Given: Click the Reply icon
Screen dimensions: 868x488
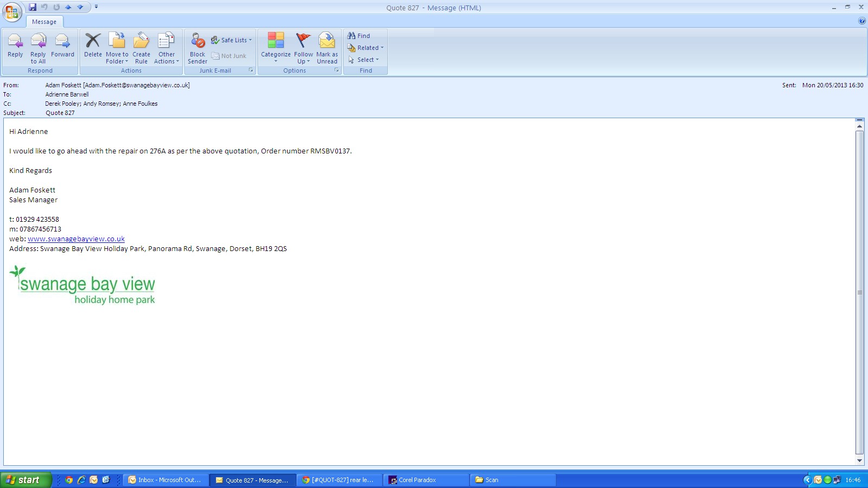Looking at the screenshot, I should pos(15,46).
